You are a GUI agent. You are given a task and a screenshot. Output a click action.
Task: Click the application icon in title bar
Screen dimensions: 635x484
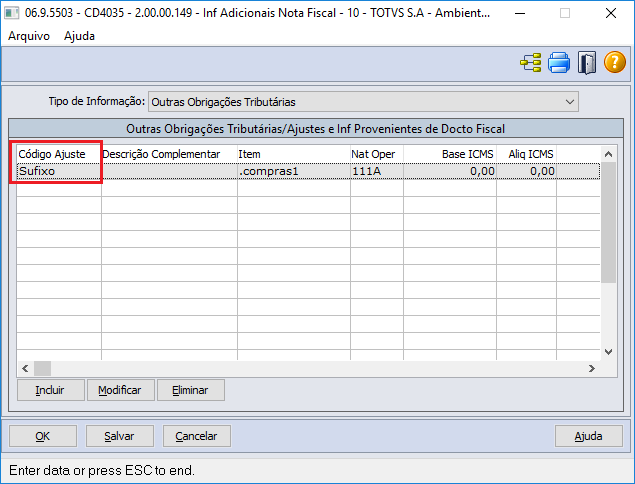click(x=11, y=13)
